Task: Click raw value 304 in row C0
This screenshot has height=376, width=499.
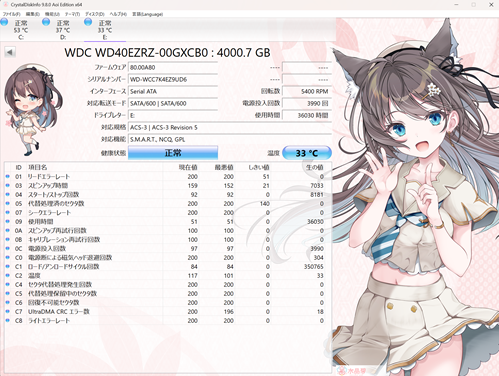Action: 318,257
